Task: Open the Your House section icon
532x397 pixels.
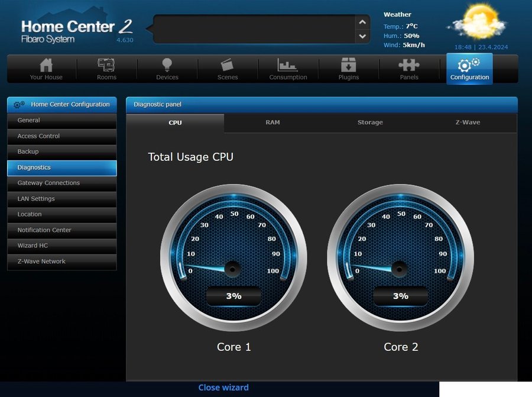Action: point(46,64)
